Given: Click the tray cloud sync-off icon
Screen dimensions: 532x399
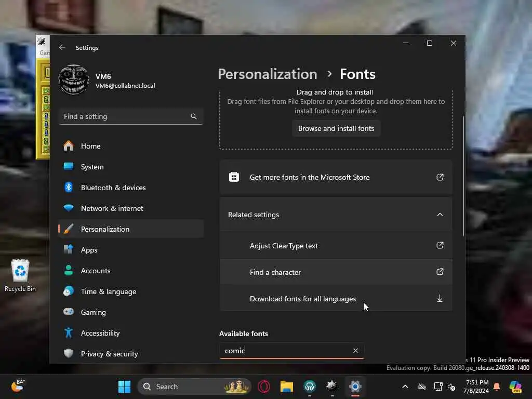Looking at the screenshot, I should 422,387.
